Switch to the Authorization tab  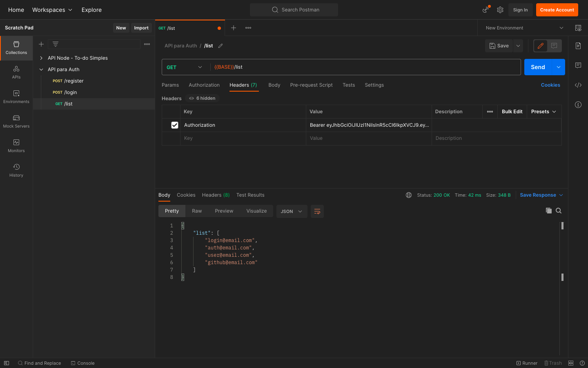[204, 85]
